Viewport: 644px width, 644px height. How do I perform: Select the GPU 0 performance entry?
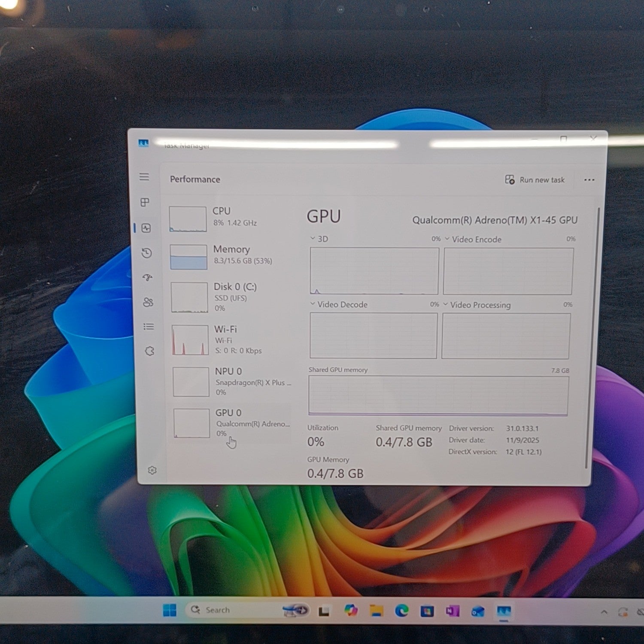(233, 423)
